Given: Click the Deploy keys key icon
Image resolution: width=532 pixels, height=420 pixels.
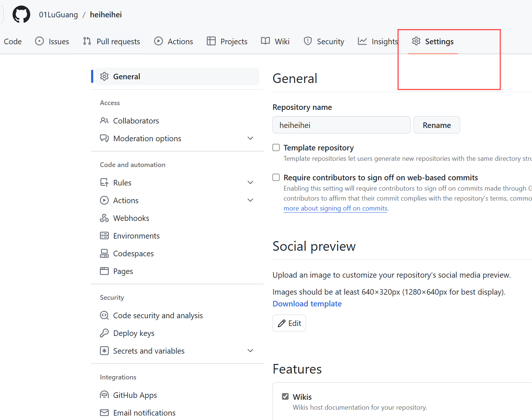Looking at the screenshot, I should [104, 333].
